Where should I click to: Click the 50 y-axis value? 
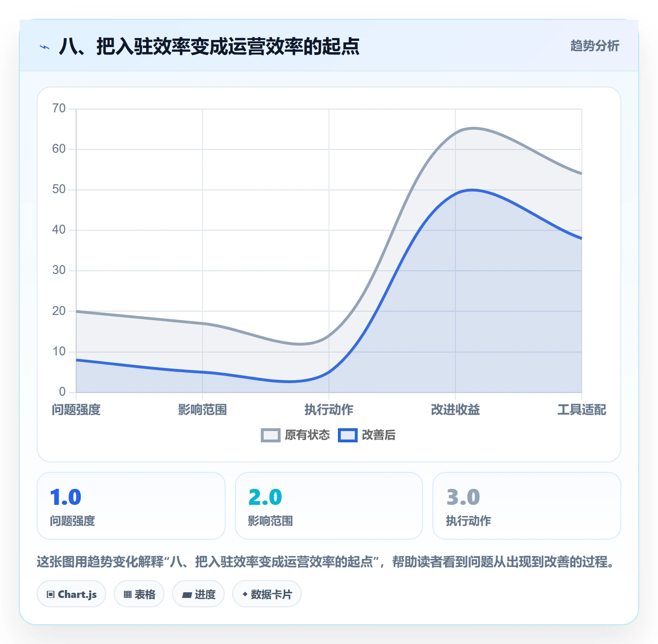pos(59,189)
